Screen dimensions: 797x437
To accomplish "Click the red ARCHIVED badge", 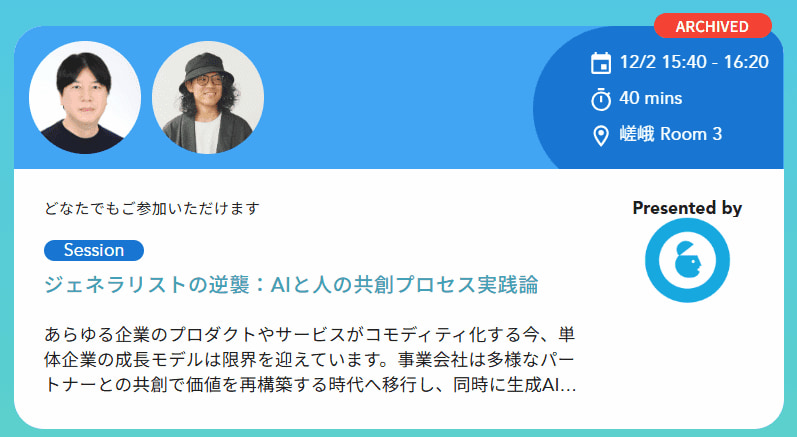I will 713,26.
